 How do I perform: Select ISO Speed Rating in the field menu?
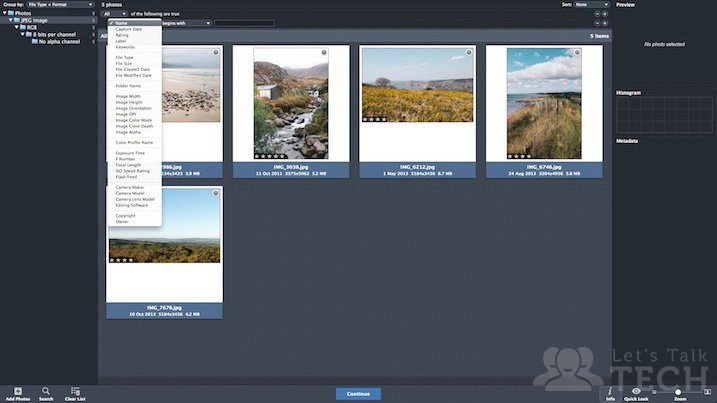click(x=134, y=171)
